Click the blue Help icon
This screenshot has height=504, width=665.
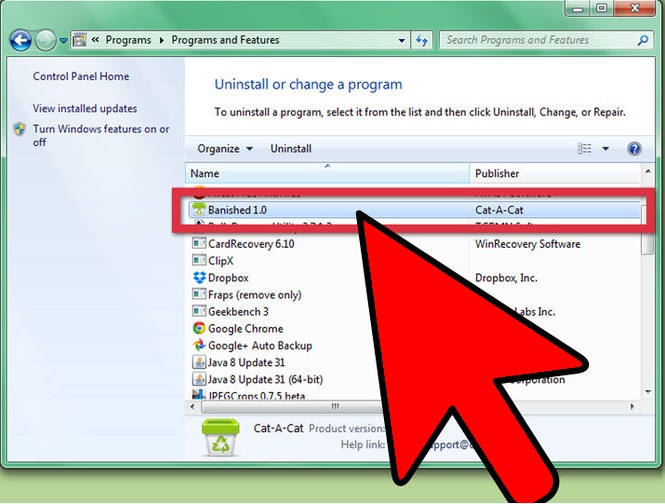click(634, 149)
